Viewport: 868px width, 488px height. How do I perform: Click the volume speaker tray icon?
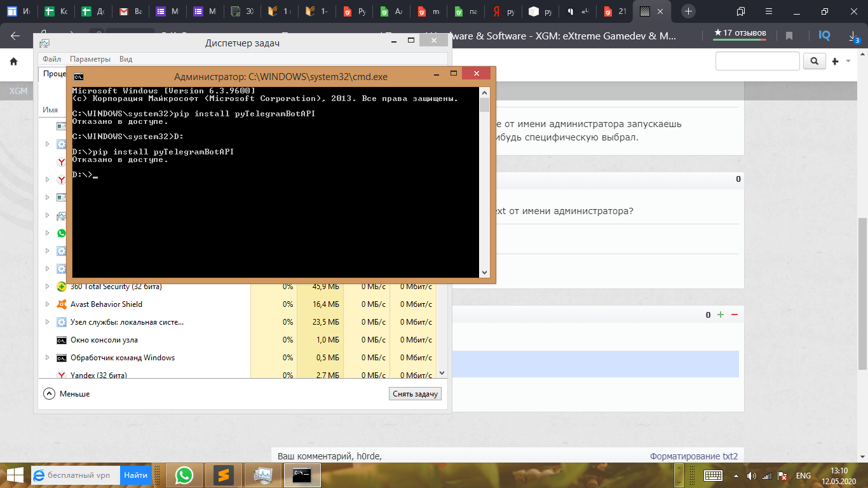pyautogui.click(x=752, y=475)
